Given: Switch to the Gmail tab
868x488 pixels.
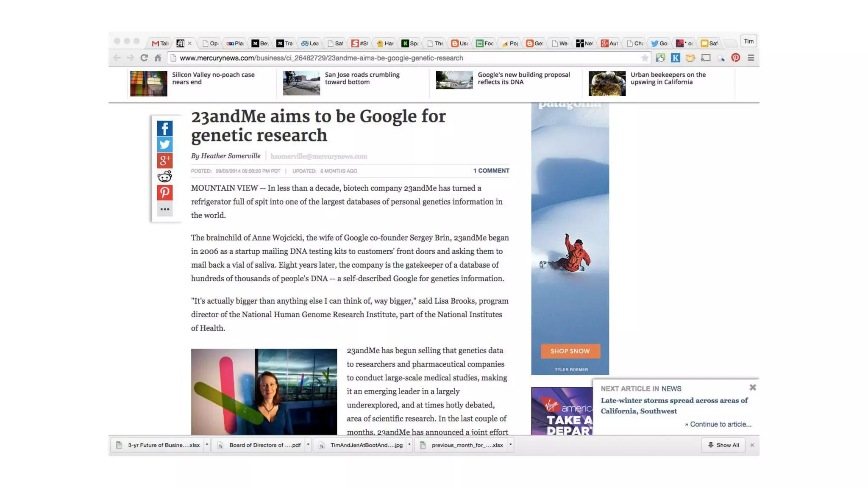Looking at the screenshot, I should [160, 43].
